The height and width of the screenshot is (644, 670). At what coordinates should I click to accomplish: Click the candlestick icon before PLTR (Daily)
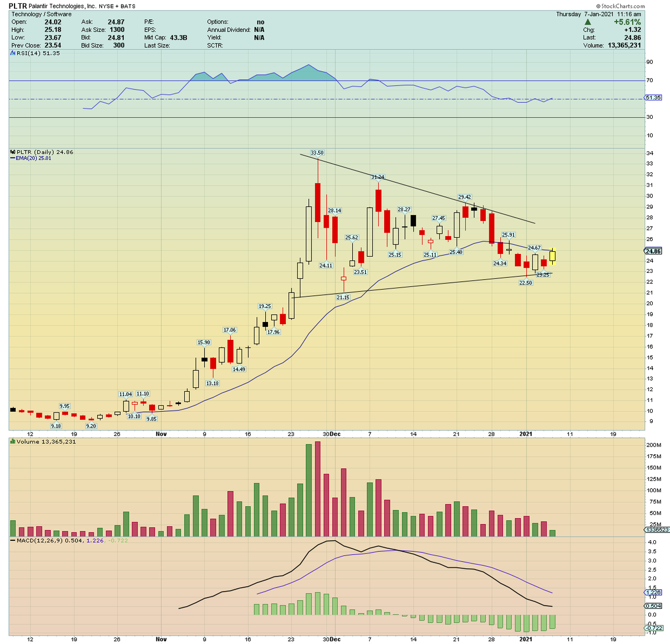[x=13, y=152]
